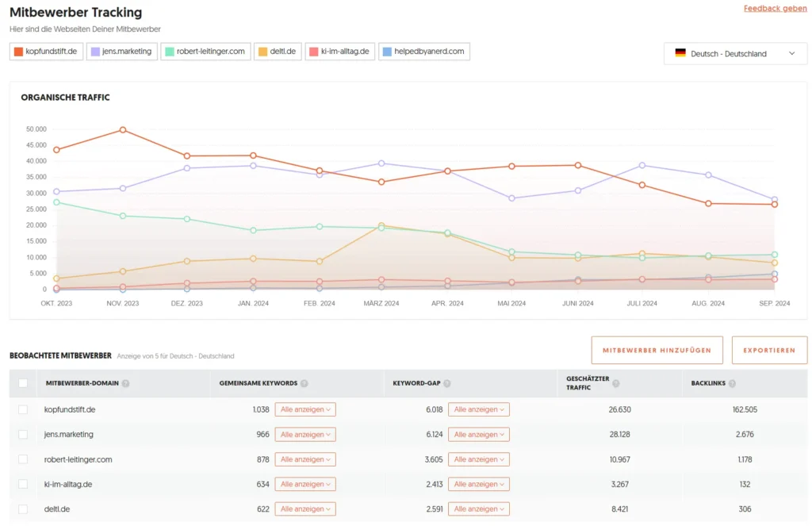The image size is (812, 526).
Task: Toggle kopfundstift.de orange legend chip
Action: pyautogui.click(x=47, y=52)
